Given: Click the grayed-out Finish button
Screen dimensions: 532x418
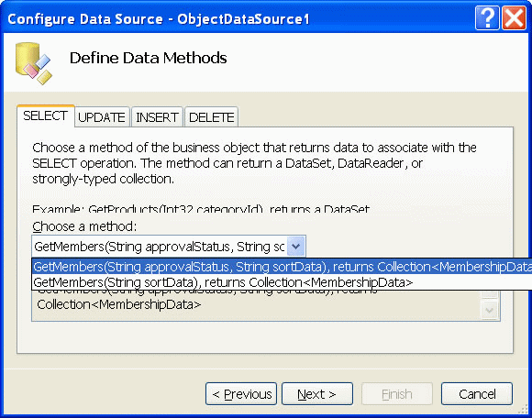Looking at the screenshot, I should point(397,394).
